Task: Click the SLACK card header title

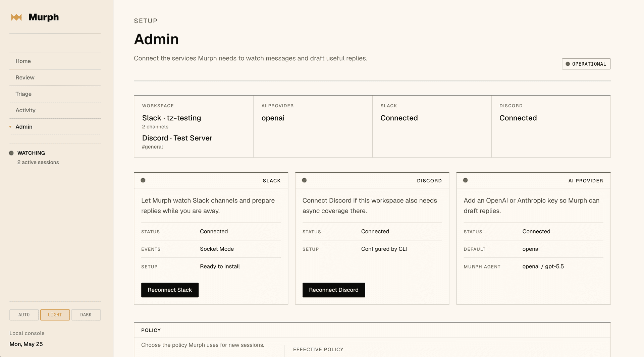Action: click(x=271, y=181)
